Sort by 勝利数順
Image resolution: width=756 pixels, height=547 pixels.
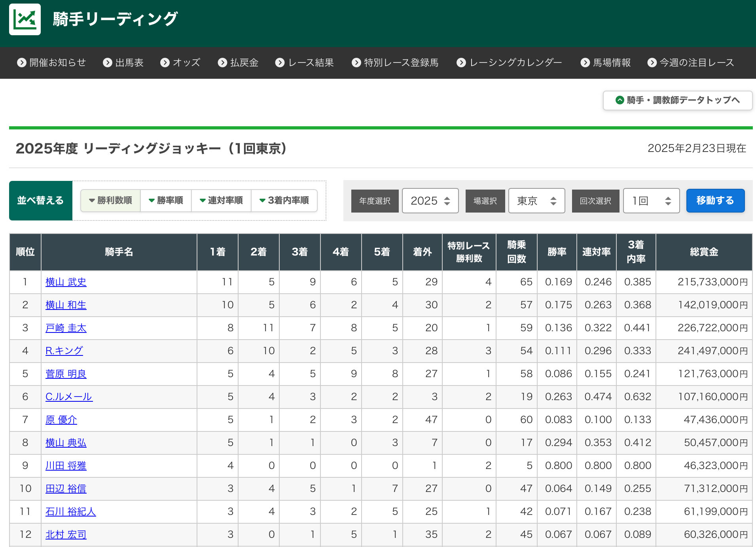(111, 200)
